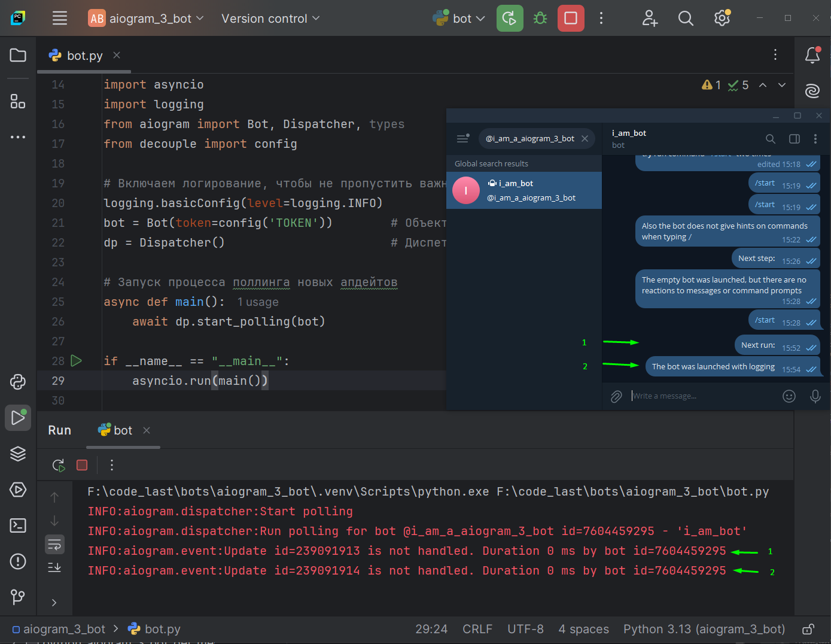
Task: Open the Python Packages layers icon
Action: click(x=18, y=454)
